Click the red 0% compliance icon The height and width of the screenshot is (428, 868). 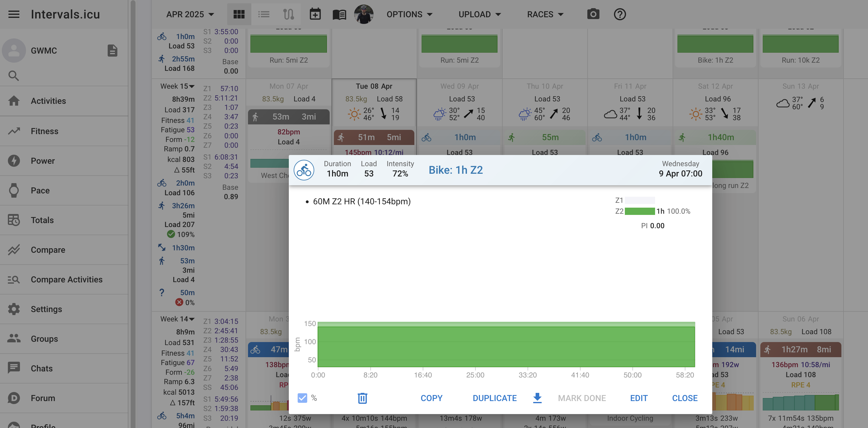pos(179,302)
